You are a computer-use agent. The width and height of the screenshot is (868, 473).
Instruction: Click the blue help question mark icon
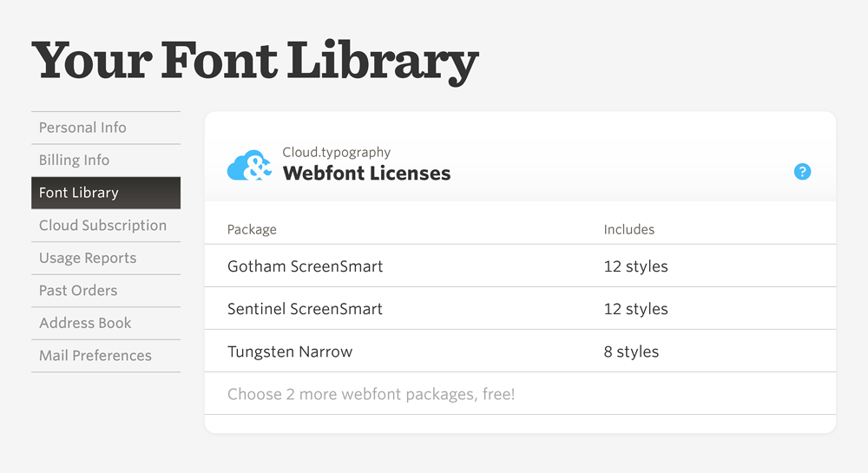[x=802, y=172]
